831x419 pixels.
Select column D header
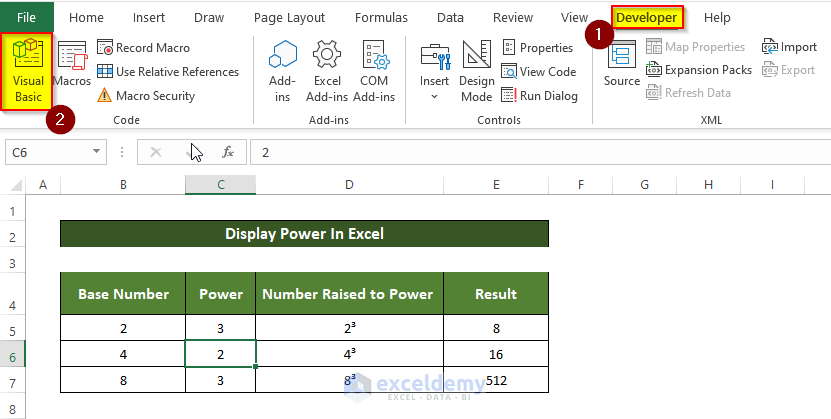(349, 184)
